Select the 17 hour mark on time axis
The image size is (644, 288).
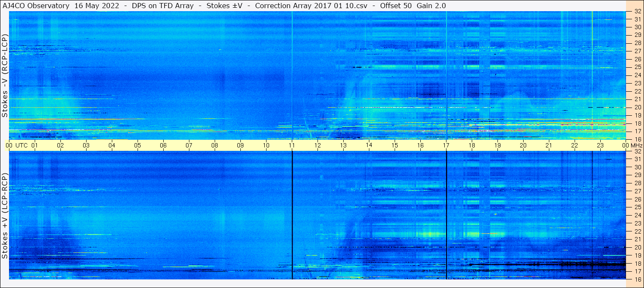click(x=446, y=145)
